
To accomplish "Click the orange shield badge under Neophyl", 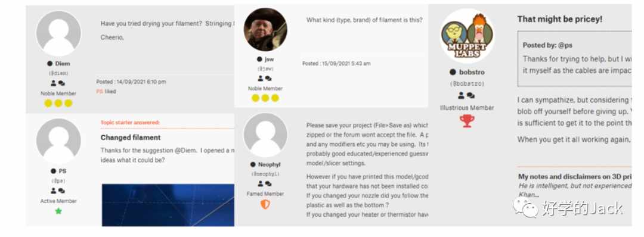I will (x=265, y=204).
